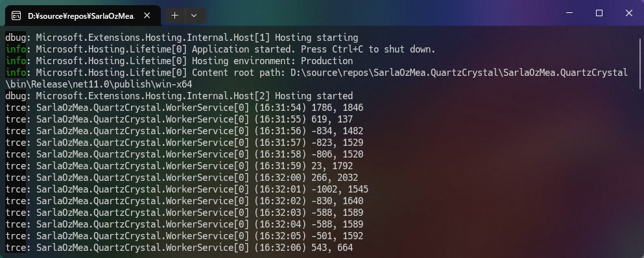Image resolution: width=644 pixels, height=258 pixels.
Task: Click the 16:31:54 trace log line
Action: click(184, 108)
